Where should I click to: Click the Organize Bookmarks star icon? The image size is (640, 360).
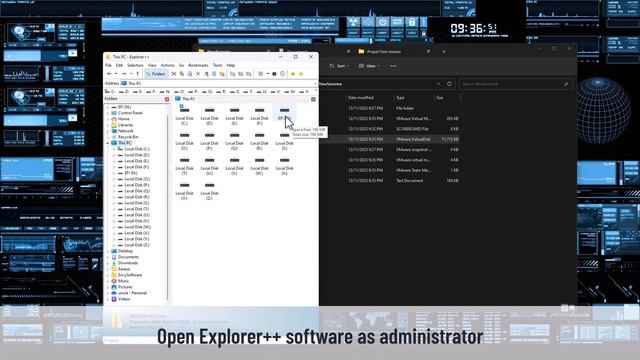pos(301,74)
